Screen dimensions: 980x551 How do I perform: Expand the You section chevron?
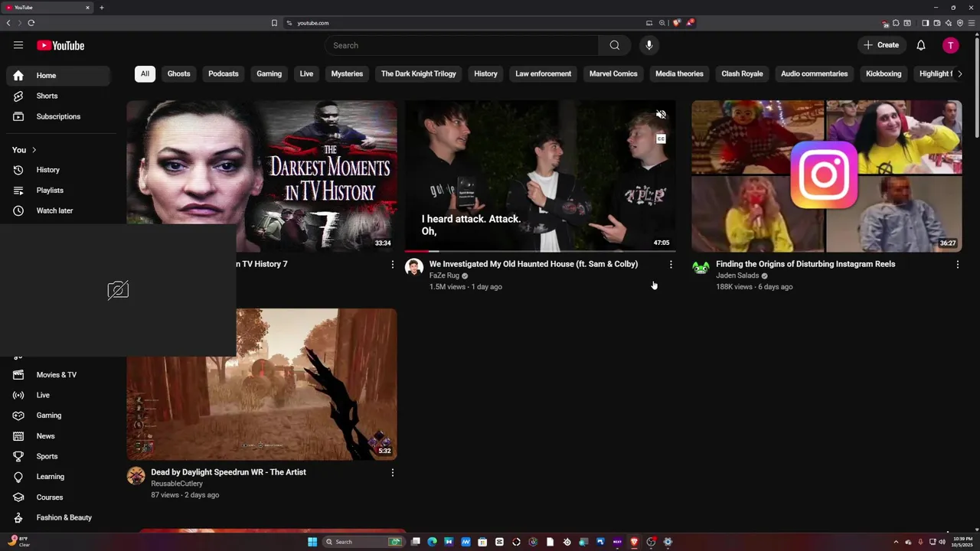pos(34,150)
